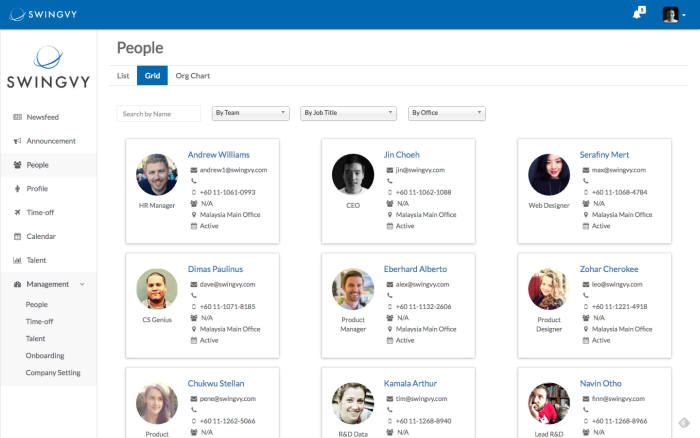700x438 pixels.
Task: Open Andrew Williams profile link
Action: tap(218, 155)
